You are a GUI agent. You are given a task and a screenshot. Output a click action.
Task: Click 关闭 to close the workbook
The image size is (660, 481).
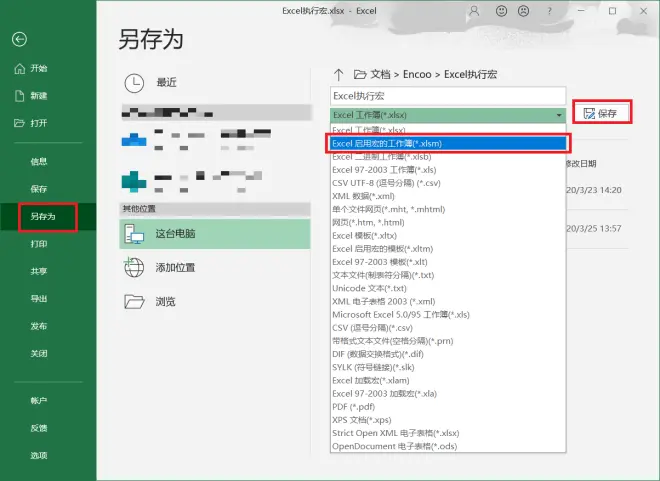click(x=39, y=353)
